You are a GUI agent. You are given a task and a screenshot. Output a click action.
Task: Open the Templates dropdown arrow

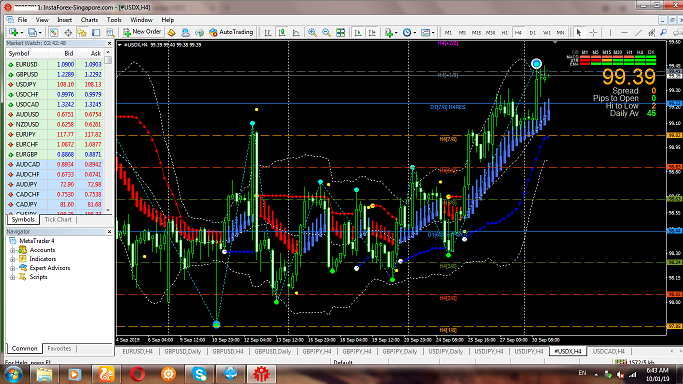point(433,33)
